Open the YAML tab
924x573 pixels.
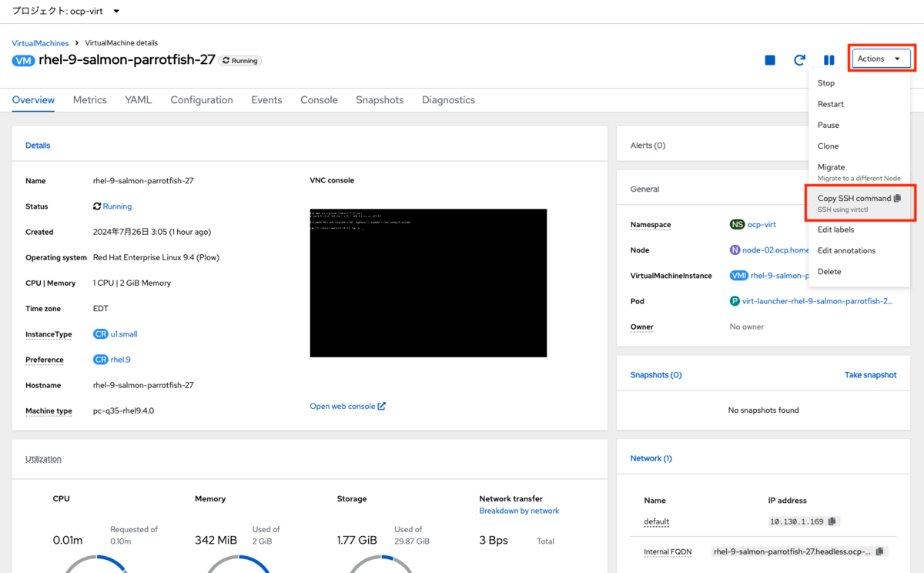[x=139, y=100]
